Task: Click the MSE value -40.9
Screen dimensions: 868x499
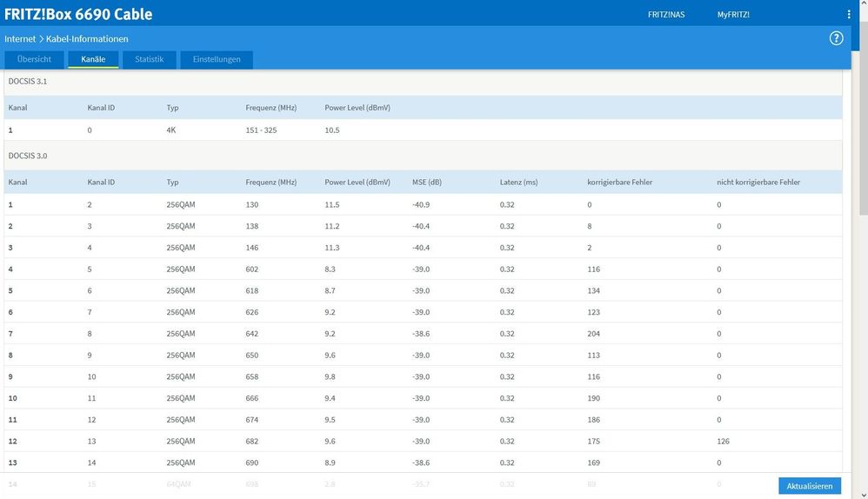Action: click(421, 204)
